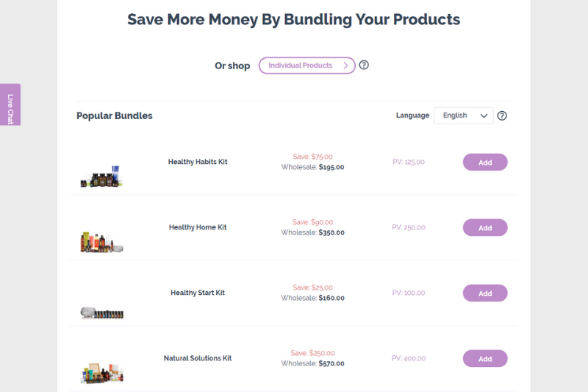588x392 pixels.
Task: Click help icon next to Language dropdown
Action: (502, 115)
